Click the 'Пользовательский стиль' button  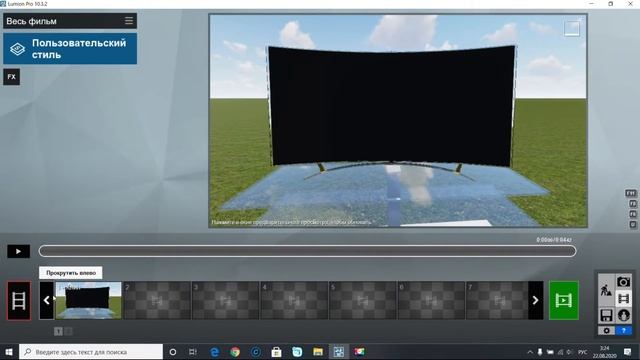[70, 49]
